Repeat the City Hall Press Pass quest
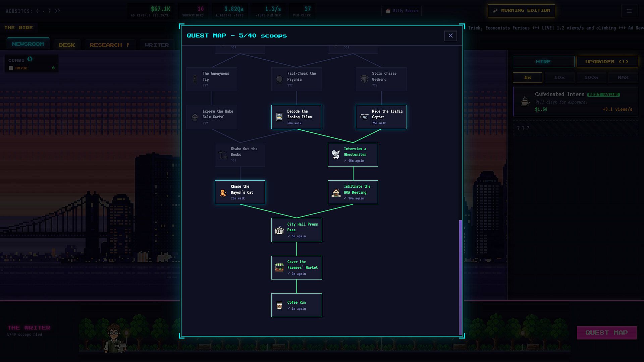644x362 pixels. point(297,230)
